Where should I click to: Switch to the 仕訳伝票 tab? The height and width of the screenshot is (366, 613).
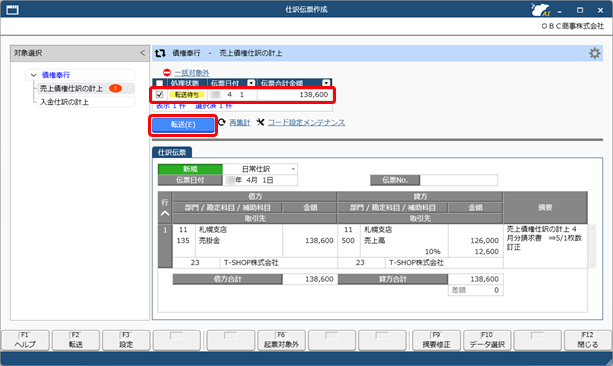(x=172, y=152)
